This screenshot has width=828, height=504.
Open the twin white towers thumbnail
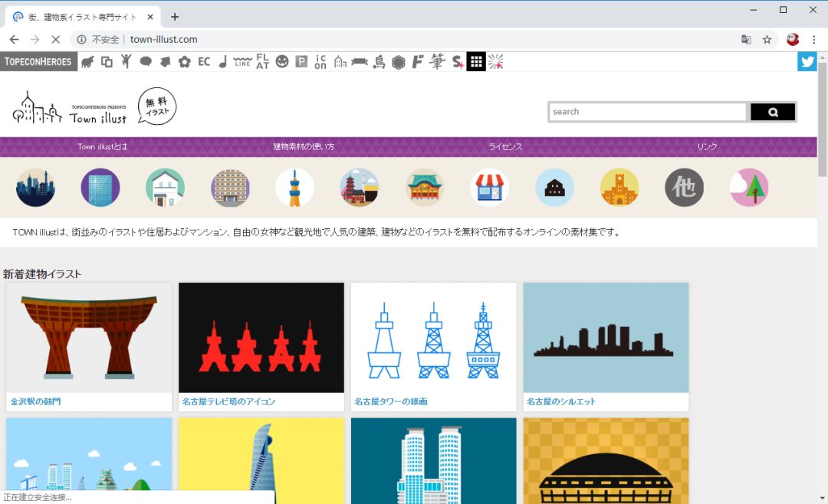tap(433, 461)
